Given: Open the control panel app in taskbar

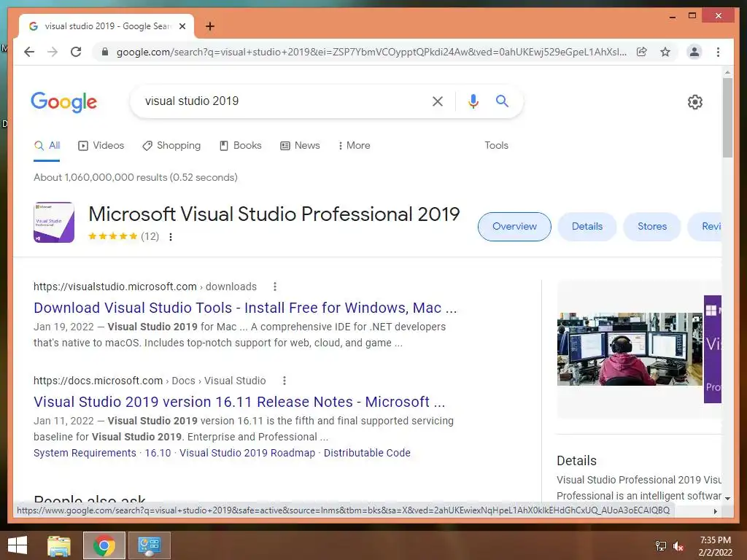Looking at the screenshot, I should click(x=150, y=545).
